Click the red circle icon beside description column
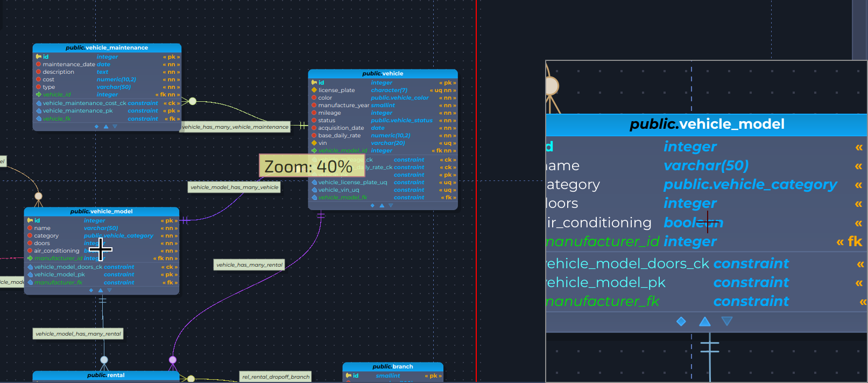 [39, 72]
